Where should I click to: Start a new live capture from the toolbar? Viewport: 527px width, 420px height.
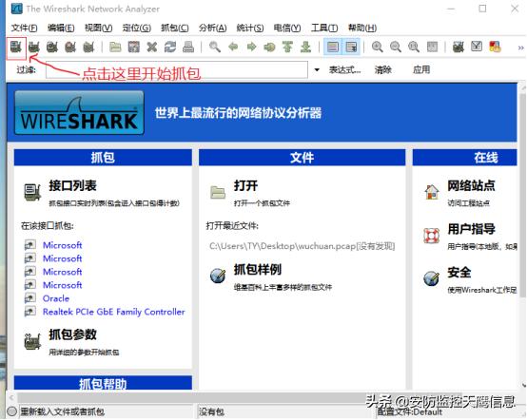tap(52, 47)
